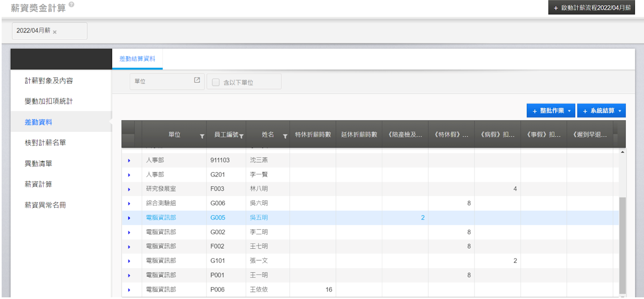Viewport: 644px width, 299px height.
Task: Open 計薪對象及內容 in the sidebar
Action: click(49, 81)
